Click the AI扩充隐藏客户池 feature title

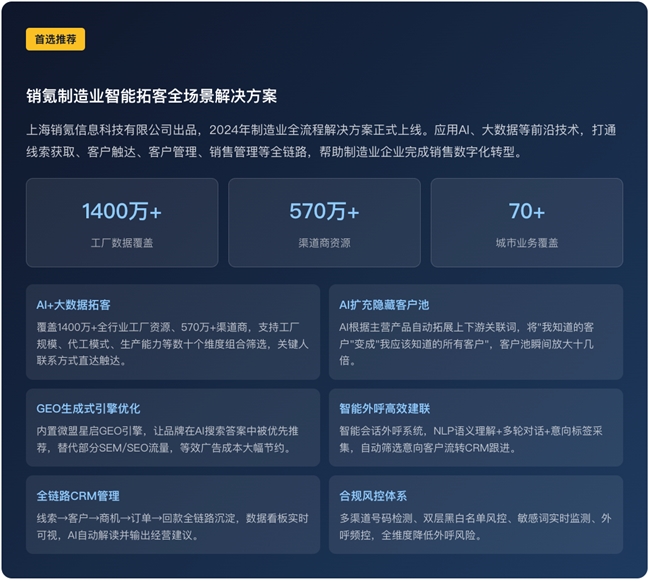coord(384,305)
